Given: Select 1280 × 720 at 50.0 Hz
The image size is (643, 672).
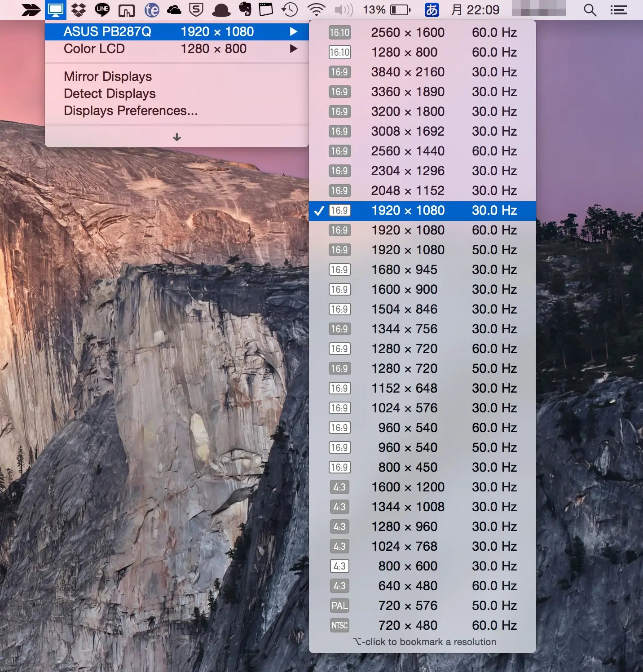Looking at the screenshot, I should 423,368.
